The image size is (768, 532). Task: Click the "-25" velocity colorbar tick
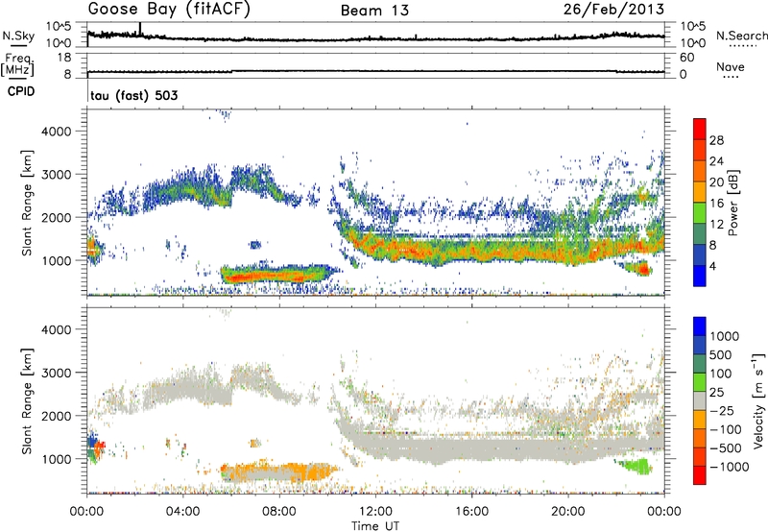721,411
